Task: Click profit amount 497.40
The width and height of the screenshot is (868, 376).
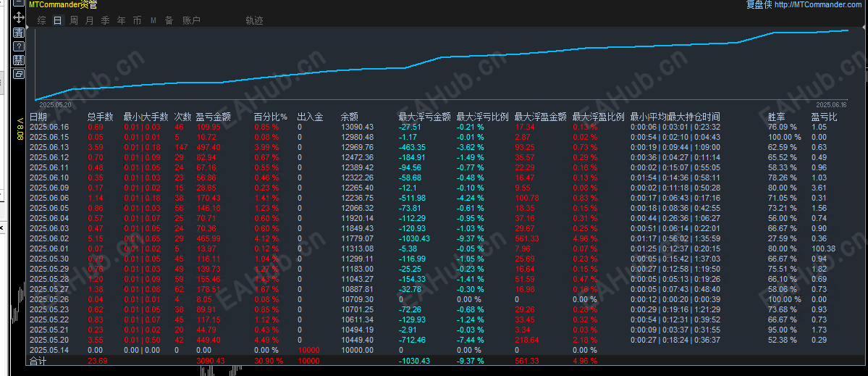Action: pyautogui.click(x=208, y=147)
